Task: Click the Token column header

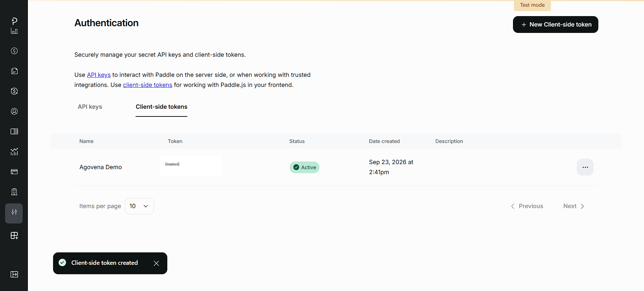Action: [175, 141]
